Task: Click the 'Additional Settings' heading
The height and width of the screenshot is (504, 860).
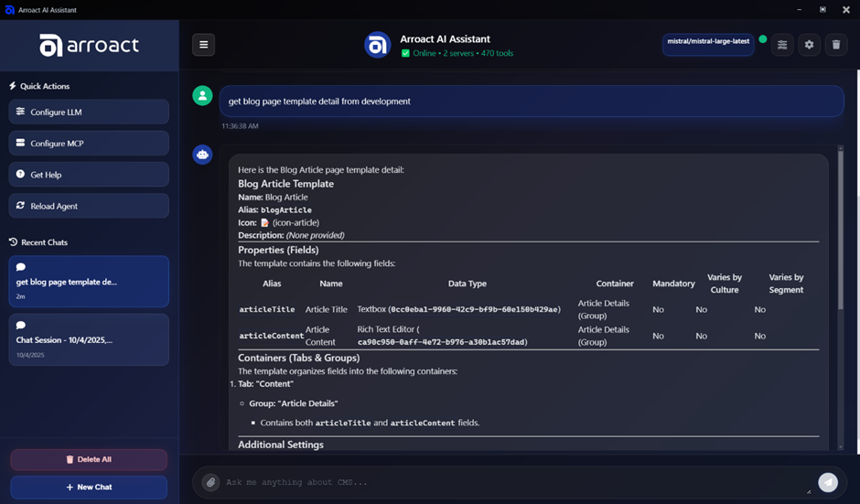Action: tap(281, 445)
